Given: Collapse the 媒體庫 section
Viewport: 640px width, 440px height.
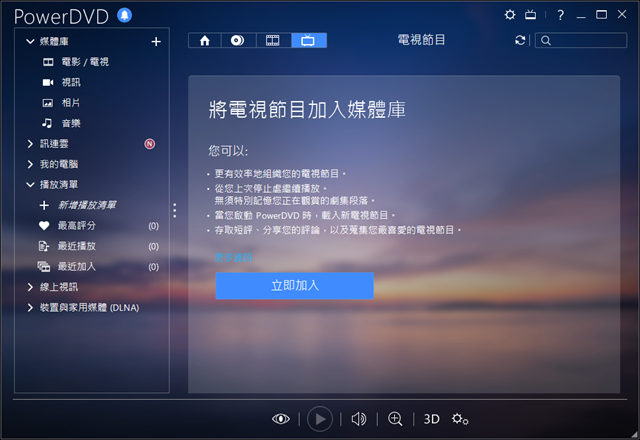Looking at the screenshot, I should point(30,41).
